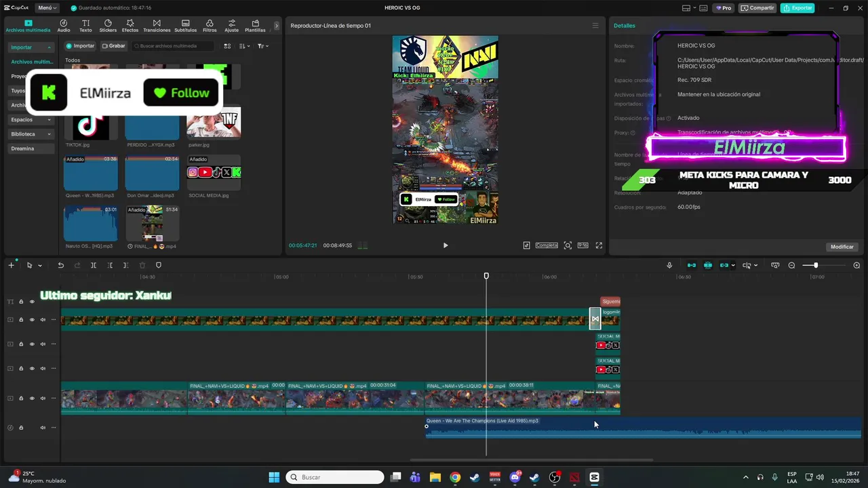Show more tabs with the arrow
Image resolution: width=868 pixels, height=488 pixels.
pyautogui.click(x=276, y=26)
